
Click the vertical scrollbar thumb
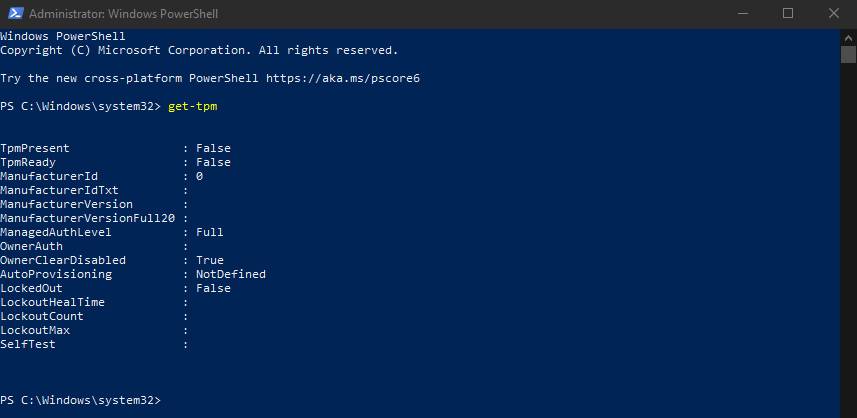[x=848, y=54]
